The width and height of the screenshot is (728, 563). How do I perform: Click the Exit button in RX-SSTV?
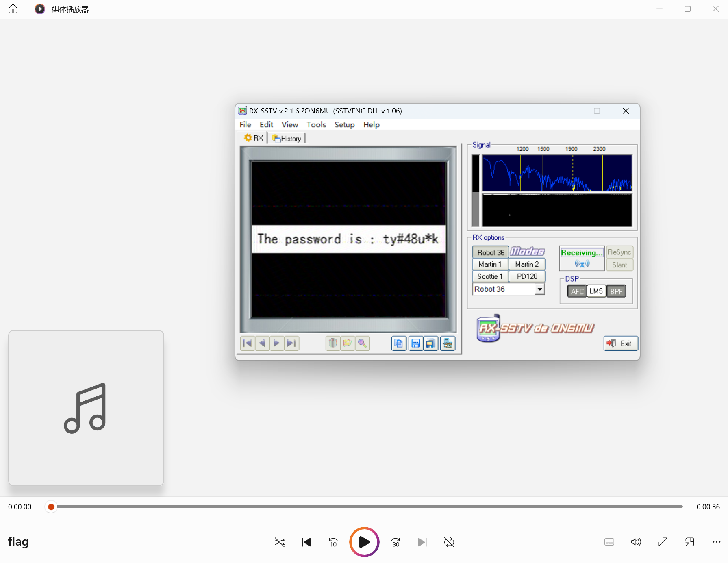pos(620,343)
